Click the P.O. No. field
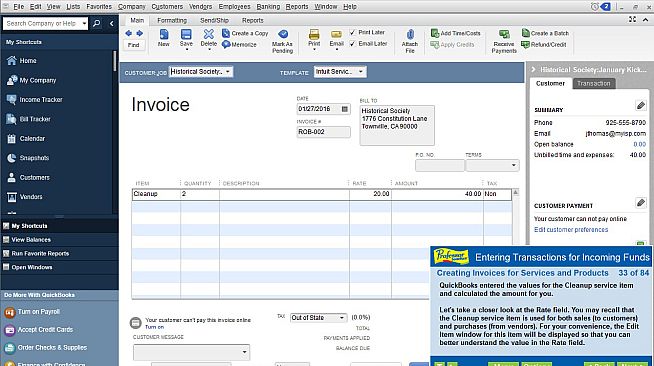Viewport: 654px width, 366px height. pos(439,165)
